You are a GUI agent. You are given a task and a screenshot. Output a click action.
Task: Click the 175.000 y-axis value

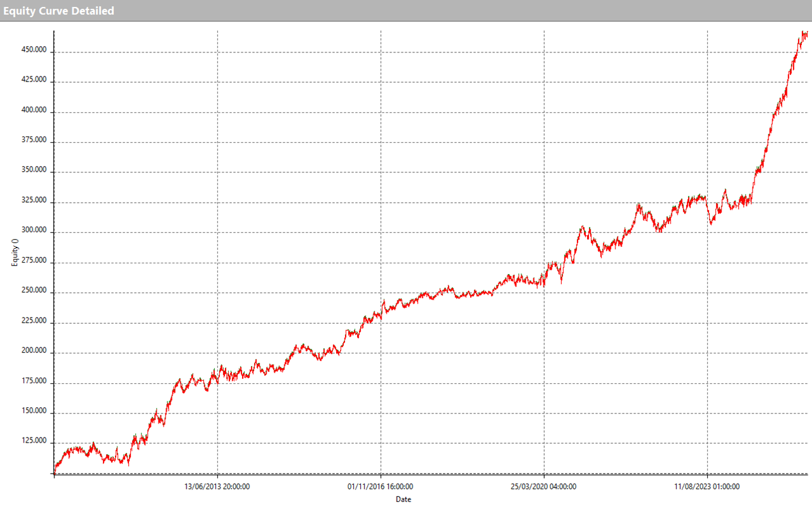pyautogui.click(x=33, y=381)
